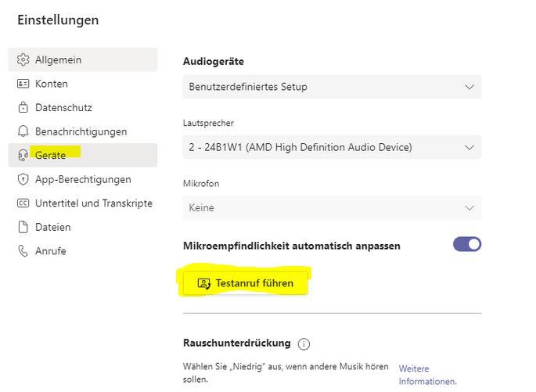Click the Benachrichtigungen bell icon
Image resolution: width=536 pixels, height=392 pixels.
pyautogui.click(x=23, y=131)
